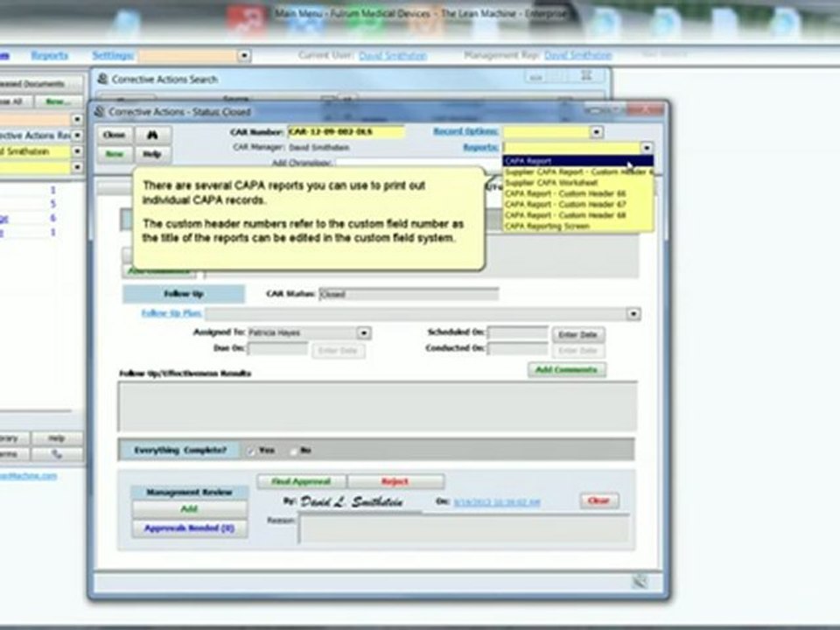Click the Management Review header label
The height and width of the screenshot is (630, 840).
point(190,493)
